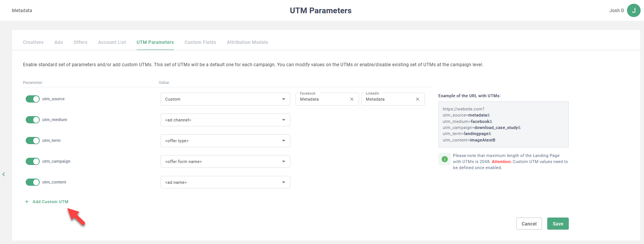Clear the LinkedIn Metadata value with X
Image resolution: width=644 pixels, height=244 pixels.
click(418, 99)
